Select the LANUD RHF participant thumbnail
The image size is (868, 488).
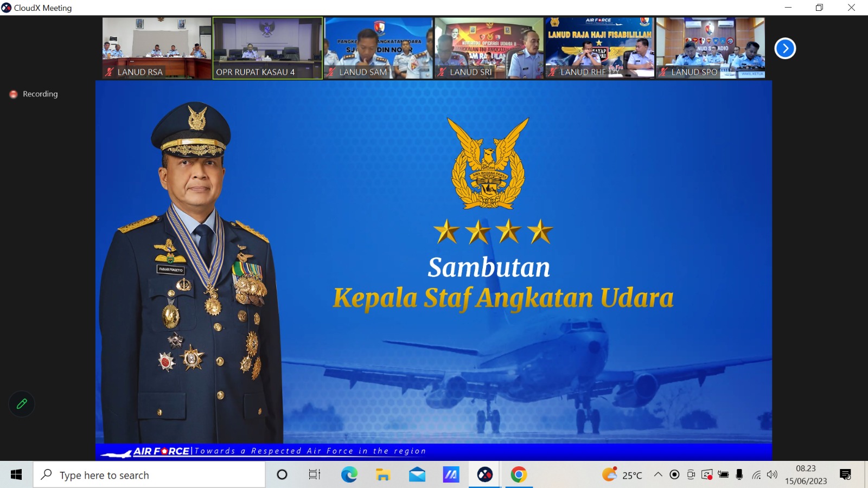pos(599,48)
